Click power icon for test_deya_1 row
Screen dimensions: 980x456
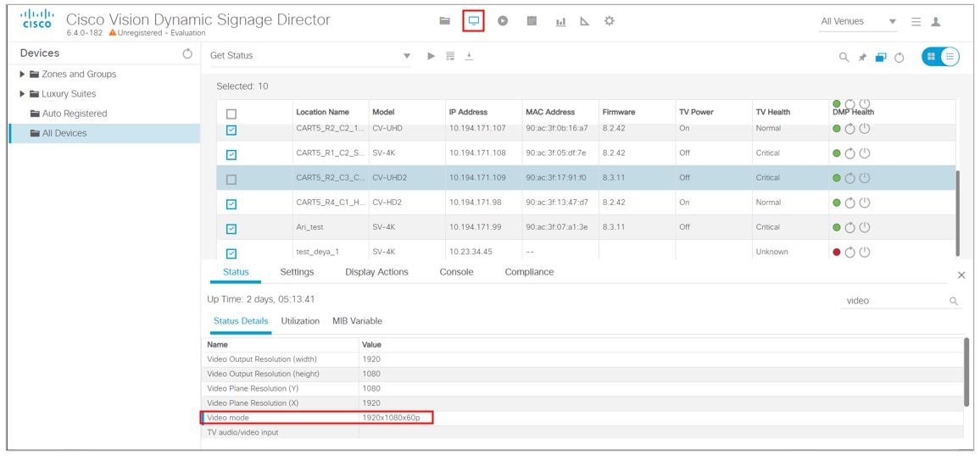pyautogui.click(x=865, y=253)
